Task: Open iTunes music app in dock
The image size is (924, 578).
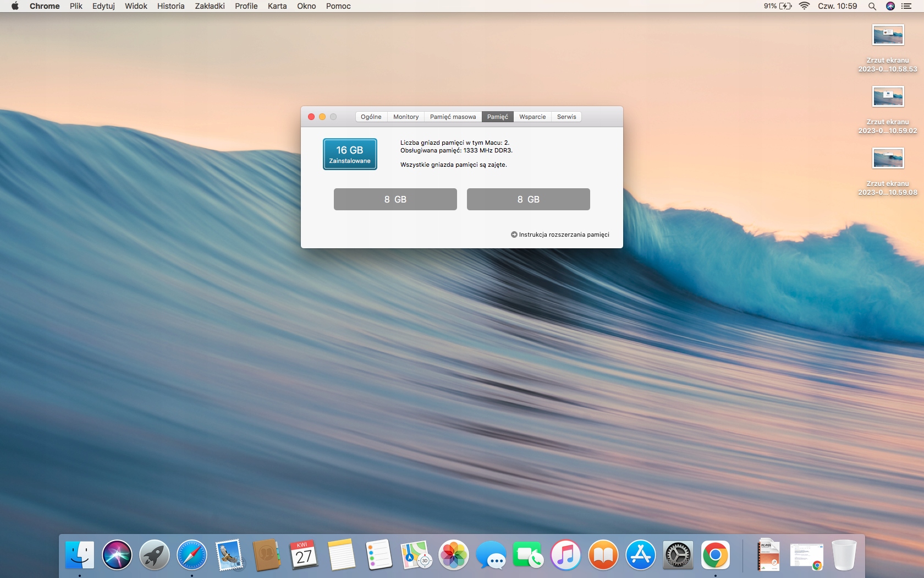Action: tap(566, 555)
